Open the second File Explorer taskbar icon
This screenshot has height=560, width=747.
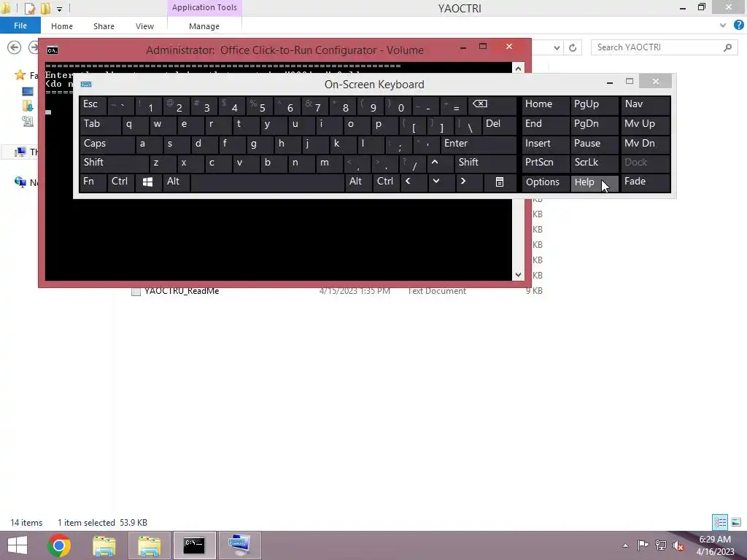click(149, 545)
